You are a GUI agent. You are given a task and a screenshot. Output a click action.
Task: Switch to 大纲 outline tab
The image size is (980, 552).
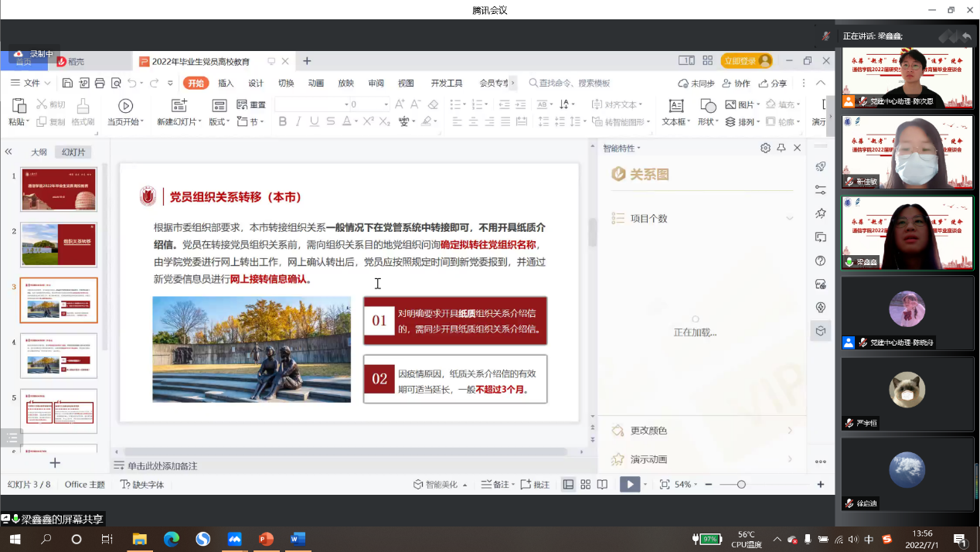click(39, 152)
